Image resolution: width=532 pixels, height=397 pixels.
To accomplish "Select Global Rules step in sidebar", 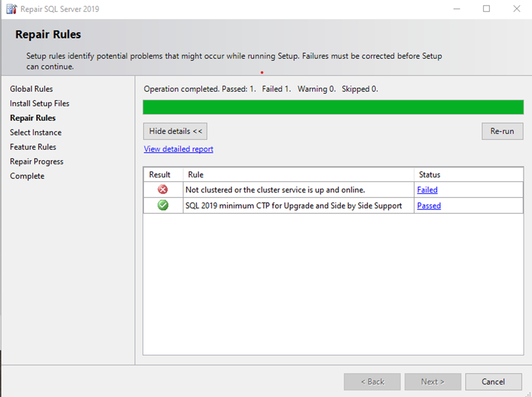I will click(x=31, y=89).
